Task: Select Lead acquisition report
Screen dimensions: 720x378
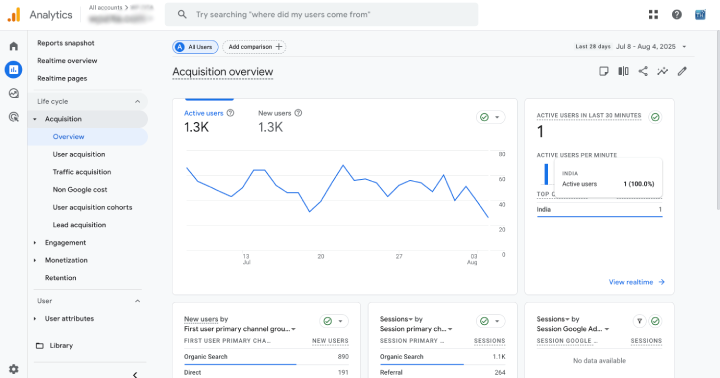Action: (79, 225)
